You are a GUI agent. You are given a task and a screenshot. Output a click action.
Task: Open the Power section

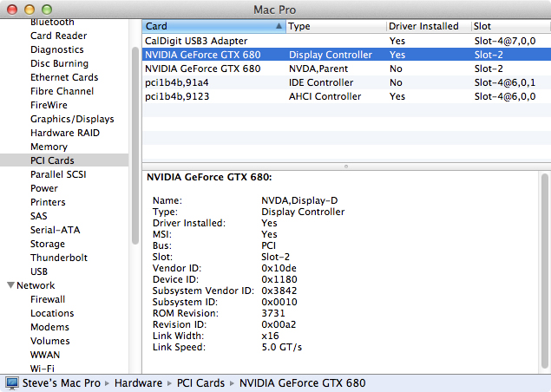[x=44, y=188]
